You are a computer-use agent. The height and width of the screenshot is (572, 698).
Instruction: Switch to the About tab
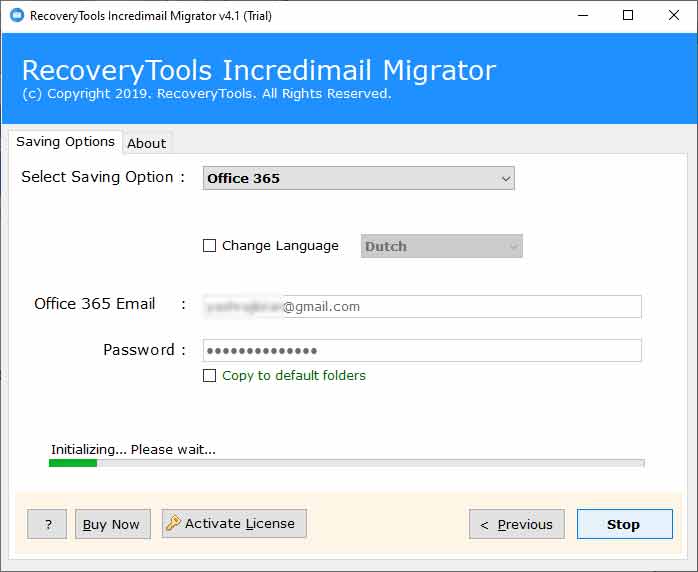tap(146, 143)
